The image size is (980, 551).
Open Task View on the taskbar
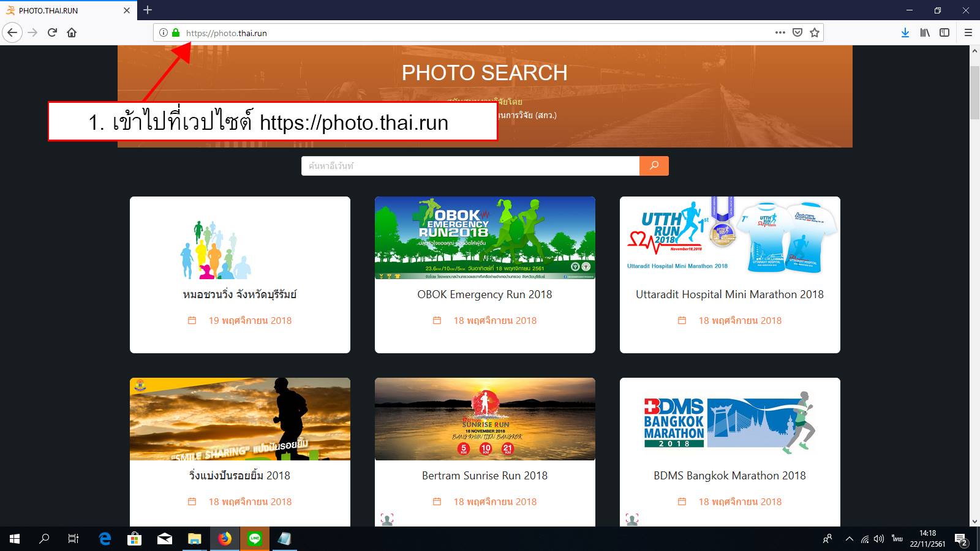point(73,539)
